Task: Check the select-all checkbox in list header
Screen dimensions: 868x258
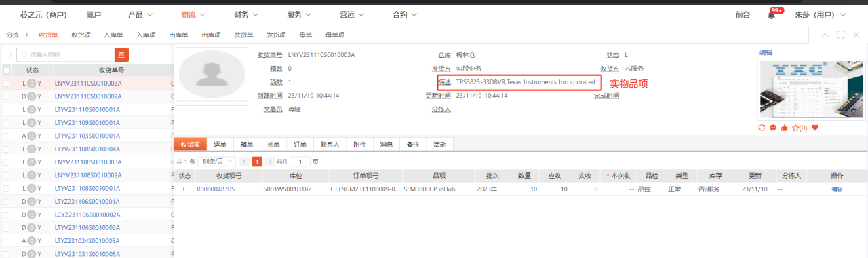Action: (x=7, y=70)
